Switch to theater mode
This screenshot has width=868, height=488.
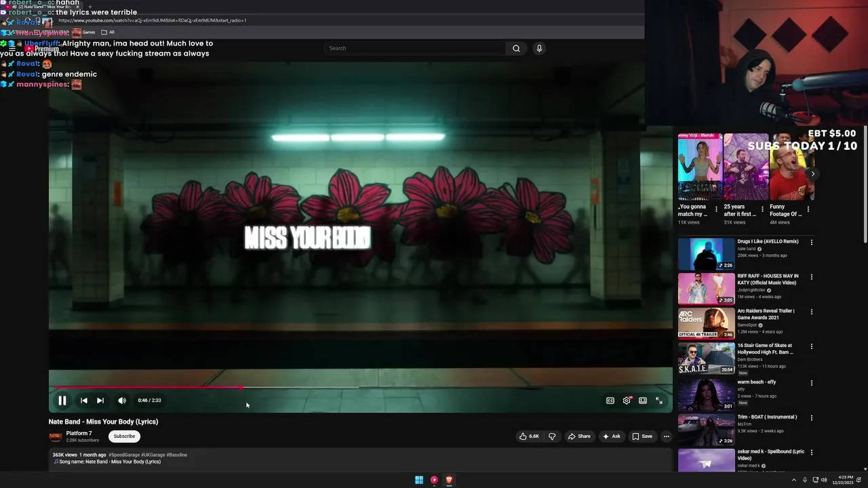pyautogui.click(x=643, y=401)
